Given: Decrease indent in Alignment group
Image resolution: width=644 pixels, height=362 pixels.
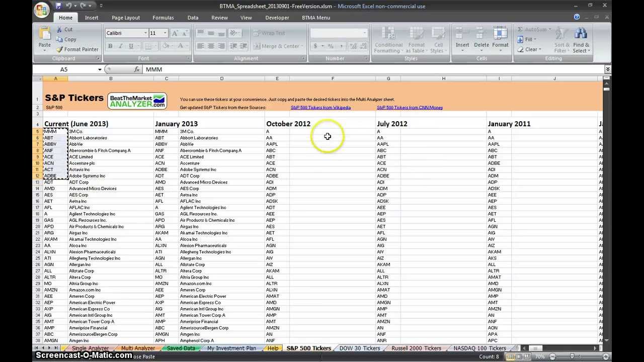Looking at the screenshot, I should coord(233,46).
